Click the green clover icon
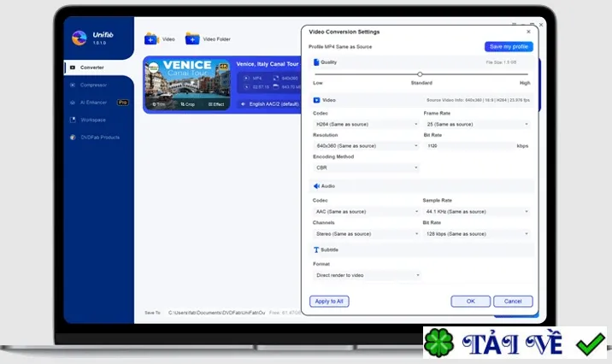 click(439, 343)
